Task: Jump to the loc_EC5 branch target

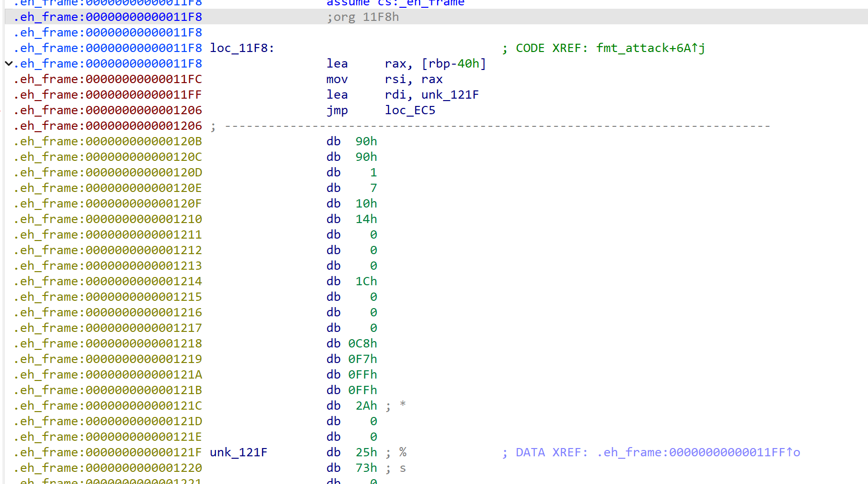Action: click(x=410, y=110)
